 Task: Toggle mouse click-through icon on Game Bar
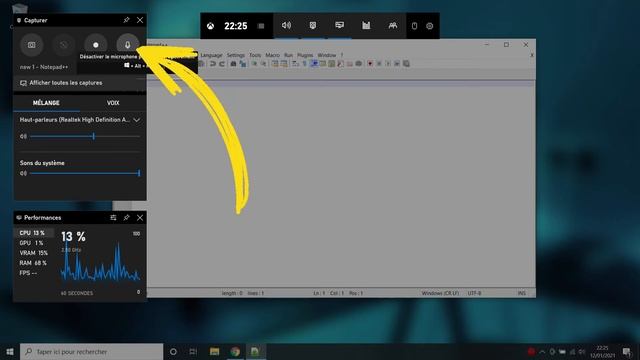click(x=414, y=26)
